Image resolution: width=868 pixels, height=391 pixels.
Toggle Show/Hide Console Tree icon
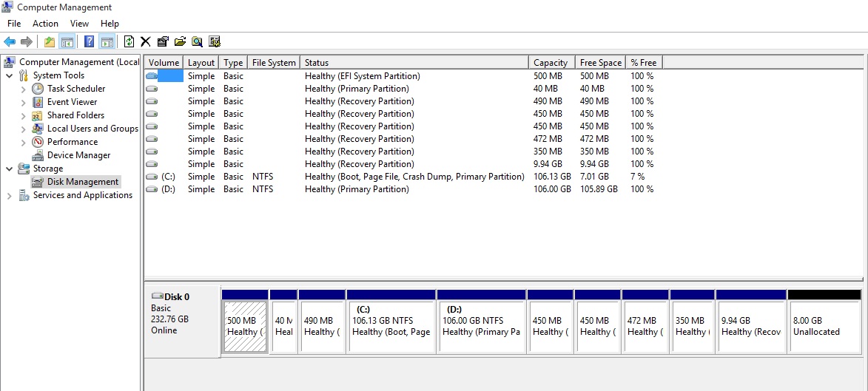click(x=67, y=41)
